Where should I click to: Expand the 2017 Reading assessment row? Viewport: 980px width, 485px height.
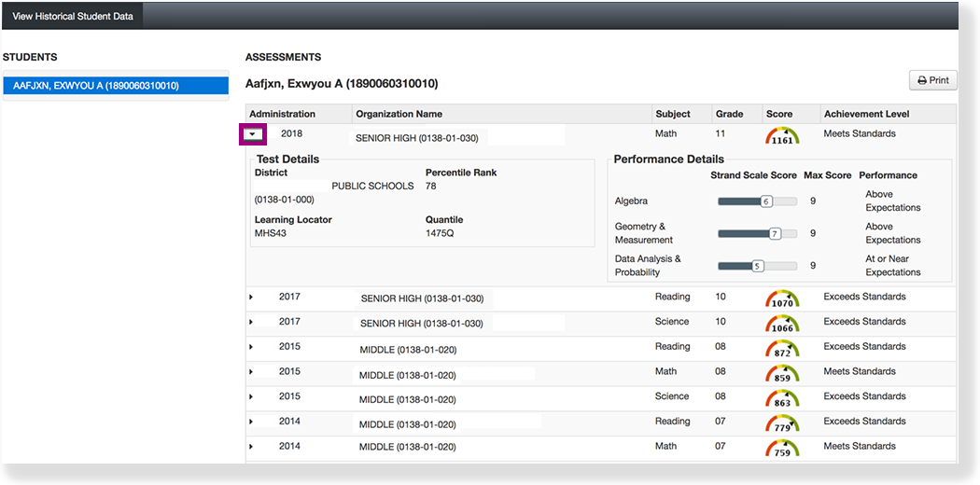(x=251, y=298)
